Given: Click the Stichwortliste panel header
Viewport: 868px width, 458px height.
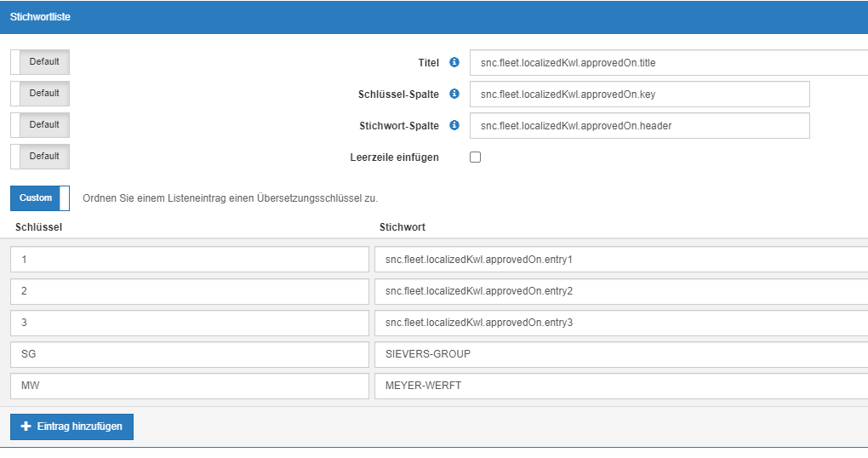Looking at the screenshot, I should pos(434,17).
